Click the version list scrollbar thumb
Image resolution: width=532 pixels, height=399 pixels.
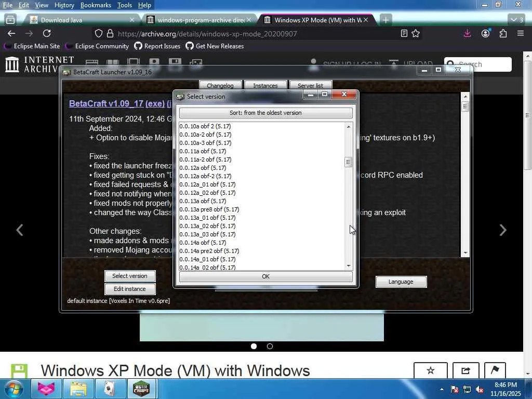pyautogui.click(x=348, y=162)
